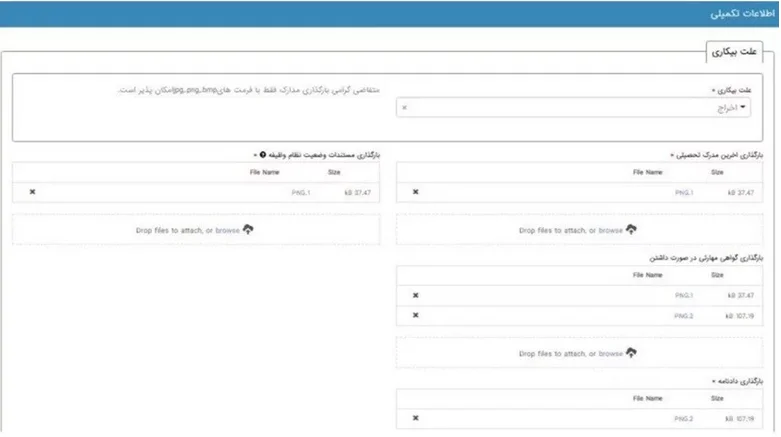Click cloud upload icon in military service dropzone

click(x=248, y=230)
